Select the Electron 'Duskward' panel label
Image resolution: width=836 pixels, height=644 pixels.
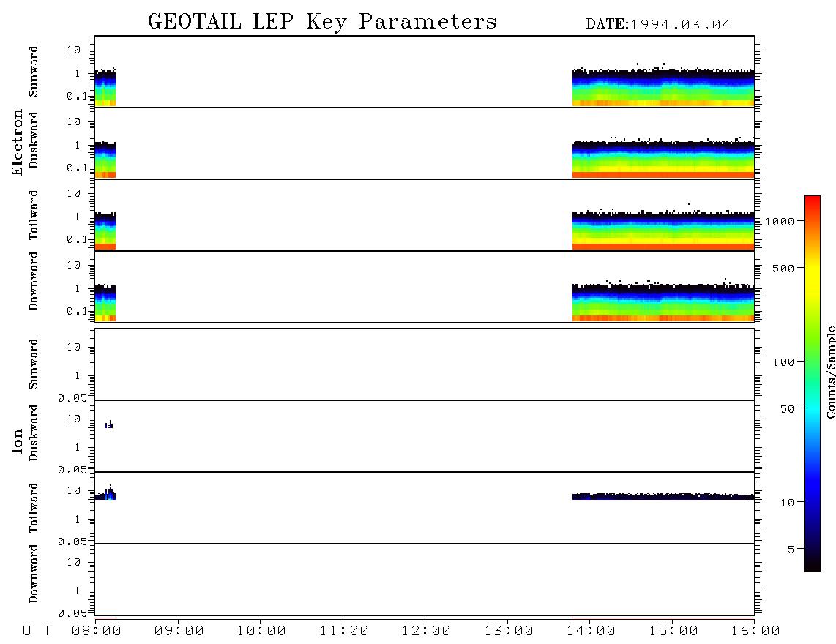tap(34, 140)
